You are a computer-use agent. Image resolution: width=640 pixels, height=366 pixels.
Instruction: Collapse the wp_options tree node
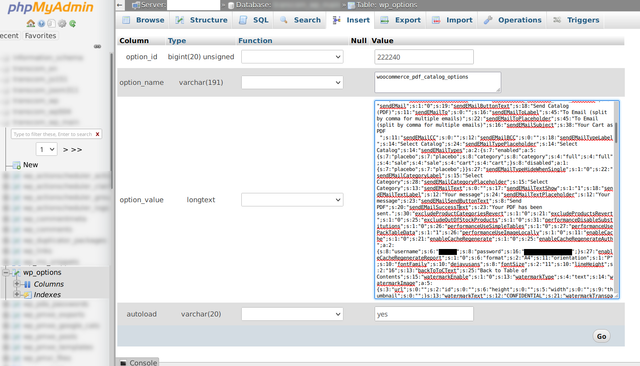(x=6, y=272)
